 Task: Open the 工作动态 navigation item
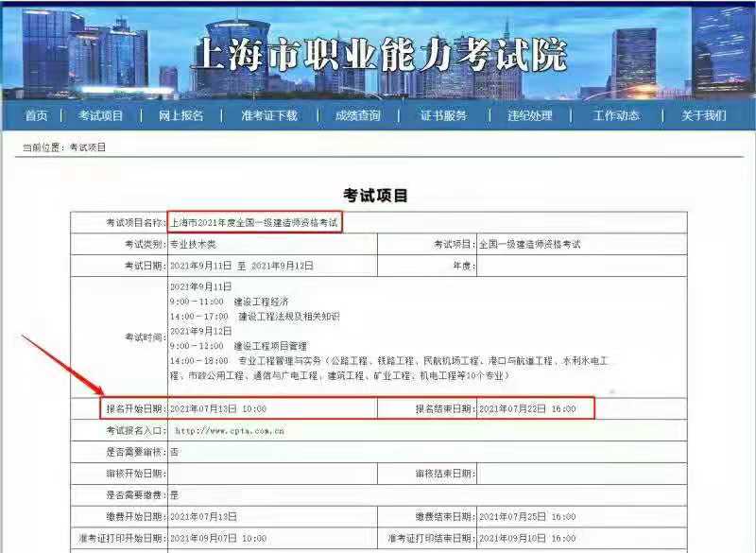coord(616,115)
